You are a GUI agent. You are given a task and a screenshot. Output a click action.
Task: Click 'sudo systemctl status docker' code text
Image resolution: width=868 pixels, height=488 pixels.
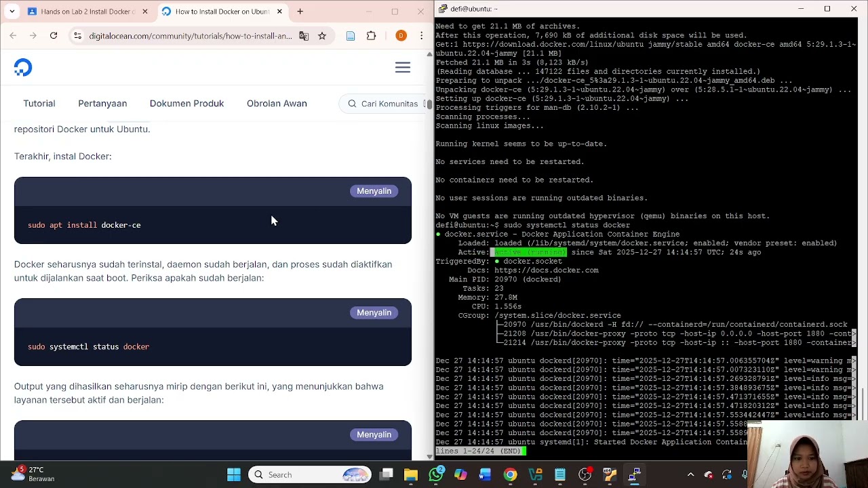[x=88, y=346]
